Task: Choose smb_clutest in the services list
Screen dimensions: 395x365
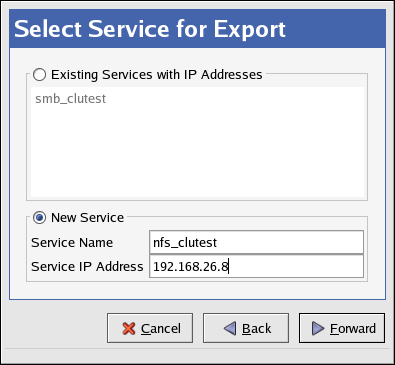Action: (70, 99)
